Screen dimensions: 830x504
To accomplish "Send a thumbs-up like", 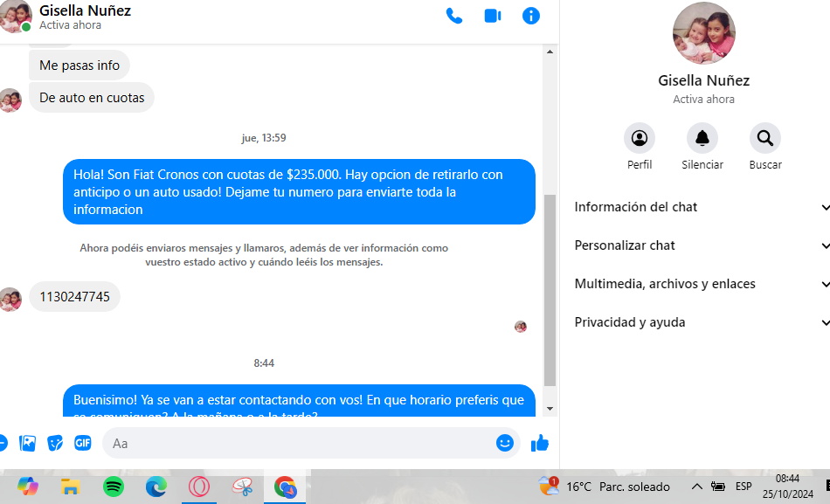I will tap(540, 443).
